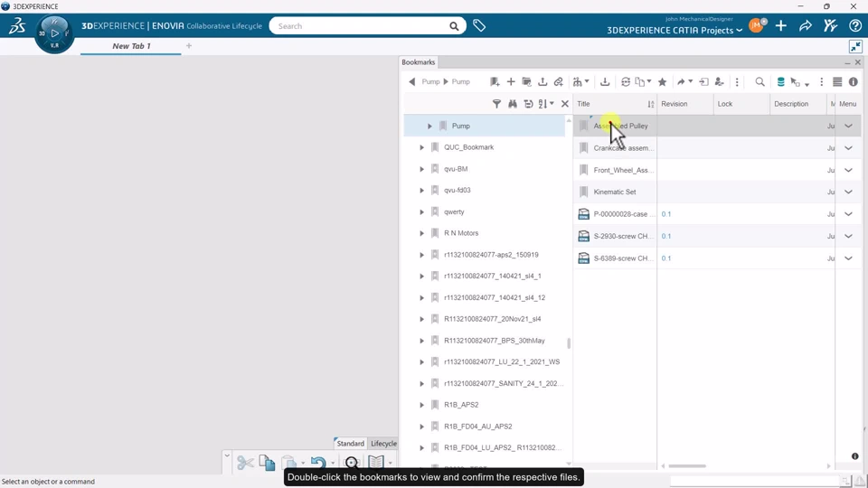Expand the Pump bookmark node
Screen dimensions: 868x488
[429, 127]
